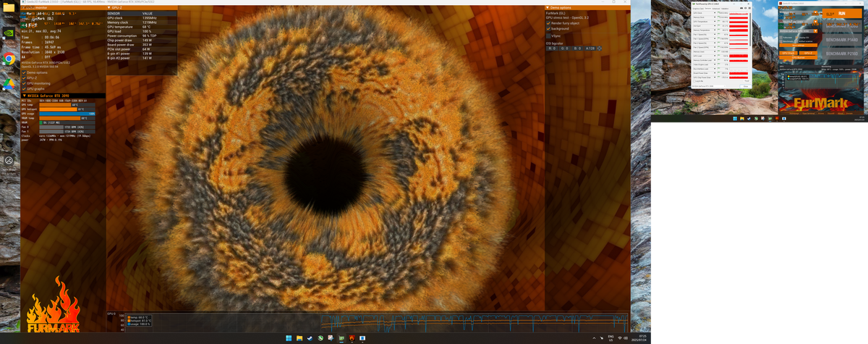868x344 pixels.
Task: Toggle the GPU graphs checkbox
Action: point(22,88)
